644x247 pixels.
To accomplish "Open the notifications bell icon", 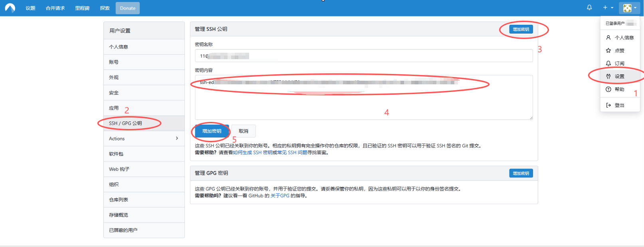I will pyautogui.click(x=589, y=8).
